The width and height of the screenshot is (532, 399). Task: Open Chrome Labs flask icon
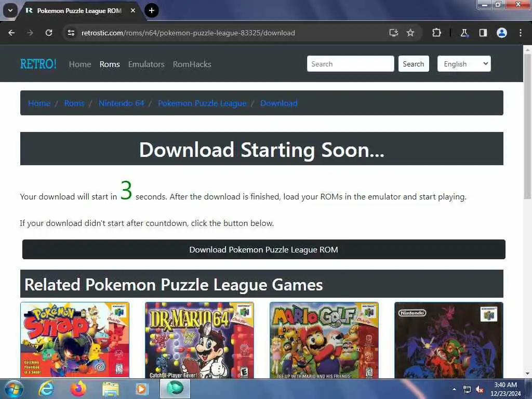(464, 33)
